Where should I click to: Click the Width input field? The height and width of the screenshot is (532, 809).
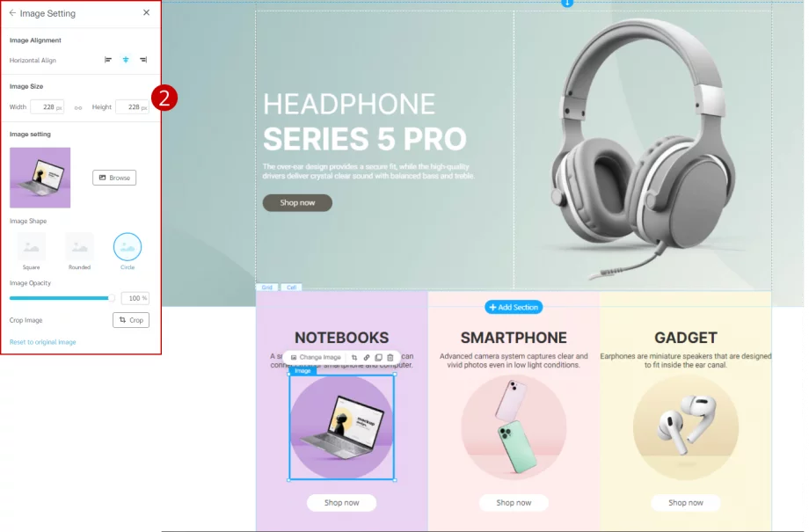click(x=47, y=106)
